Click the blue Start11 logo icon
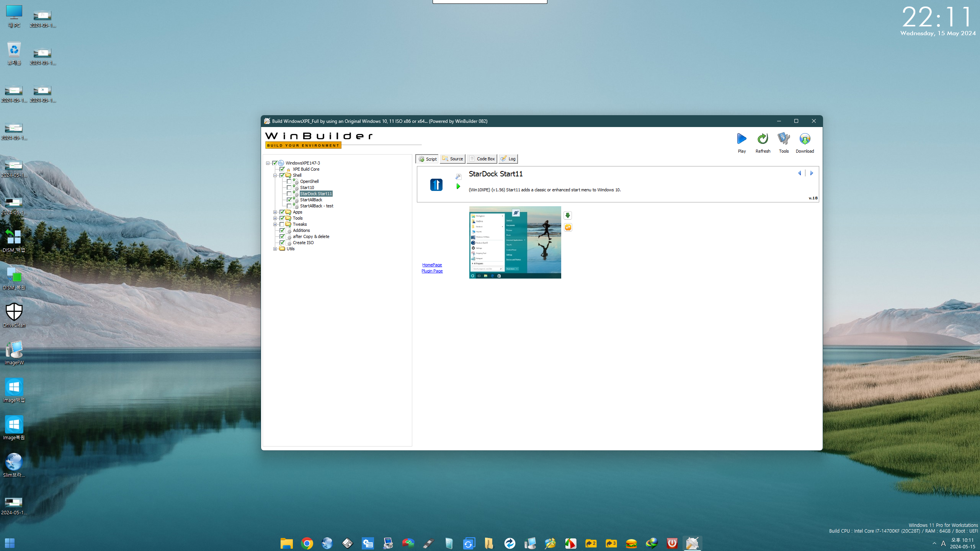The width and height of the screenshot is (980, 551). pyautogui.click(x=436, y=185)
